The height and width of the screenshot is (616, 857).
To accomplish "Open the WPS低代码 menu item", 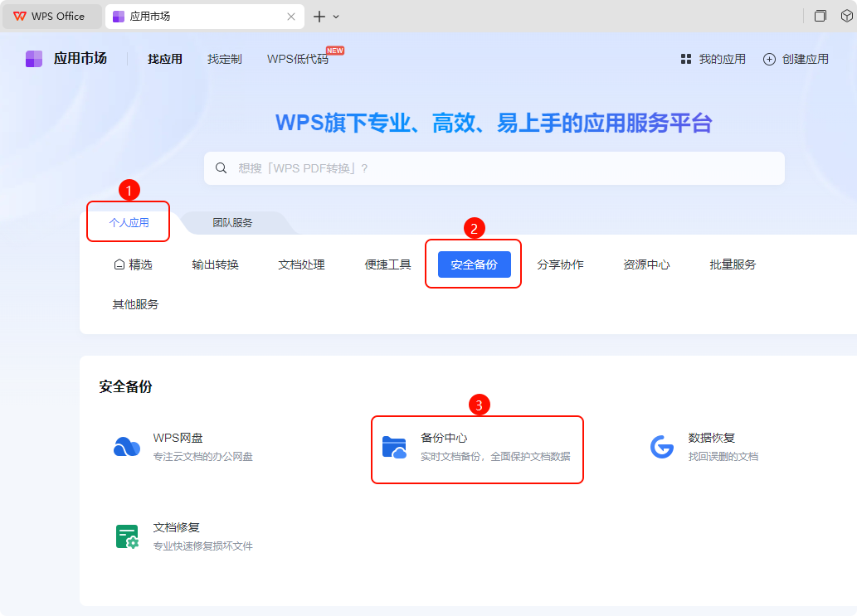I will coord(297,59).
